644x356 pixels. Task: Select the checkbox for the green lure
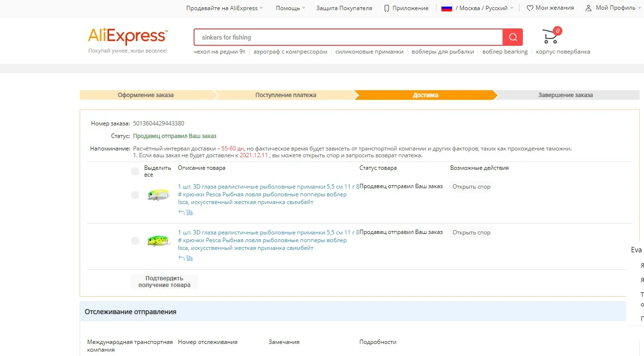coord(135,241)
